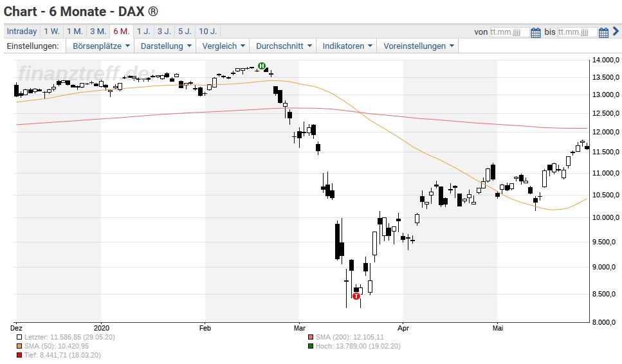The height and width of the screenshot is (364, 622).
Task: Click the 'Chart - 6 Monate - DAX' heading
Action: tap(81, 12)
